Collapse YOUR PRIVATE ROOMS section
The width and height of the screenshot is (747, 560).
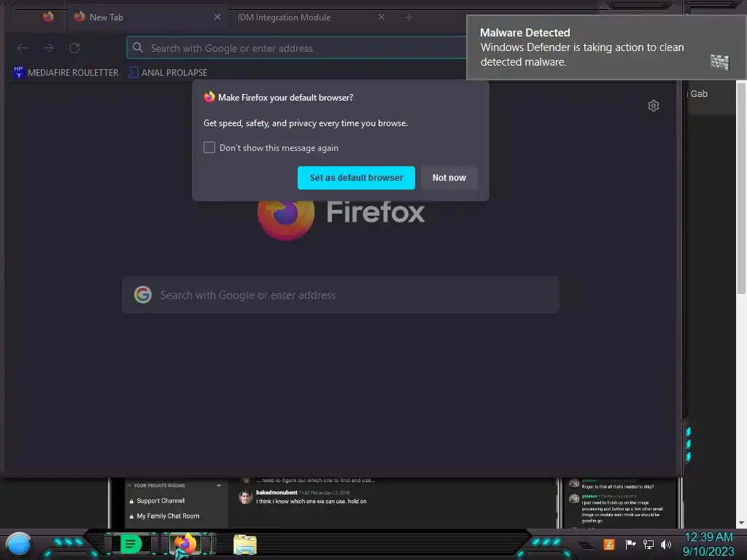tap(129, 486)
